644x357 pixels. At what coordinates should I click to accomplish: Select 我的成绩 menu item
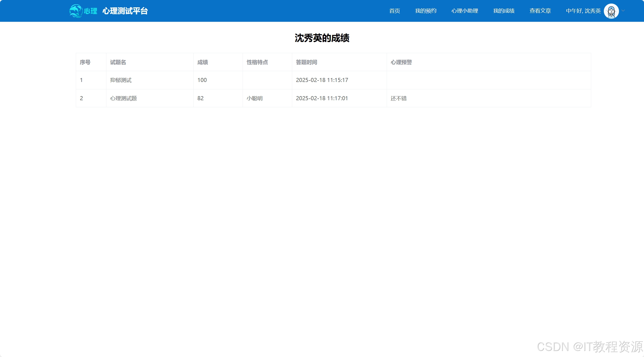tap(504, 11)
